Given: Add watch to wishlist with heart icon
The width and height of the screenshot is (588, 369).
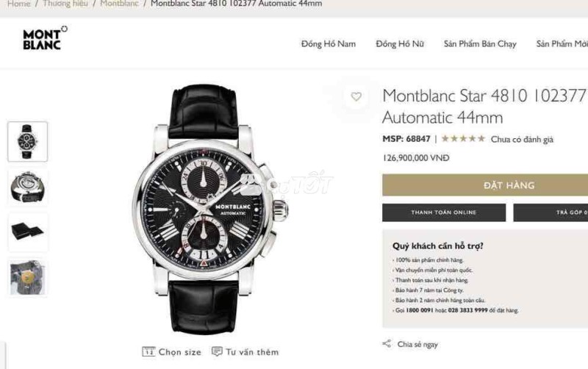Looking at the screenshot, I should [356, 97].
